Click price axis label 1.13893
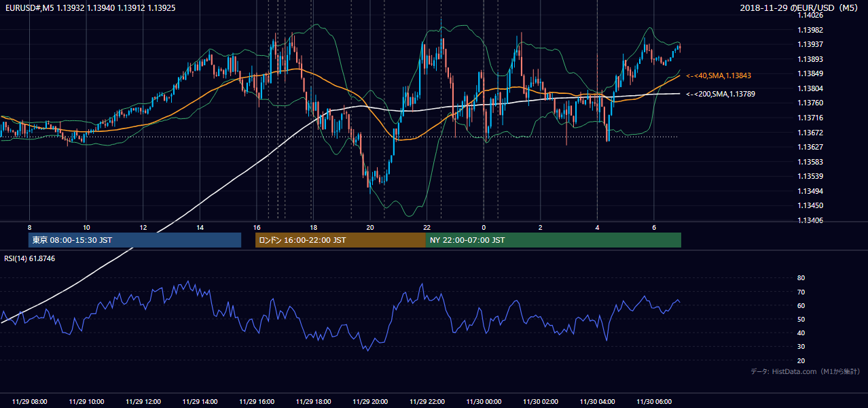 (x=810, y=59)
